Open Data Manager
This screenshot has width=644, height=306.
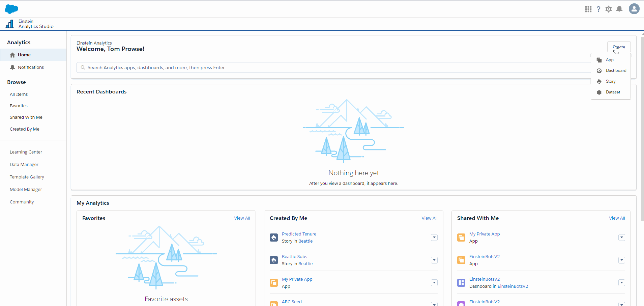point(24,165)
